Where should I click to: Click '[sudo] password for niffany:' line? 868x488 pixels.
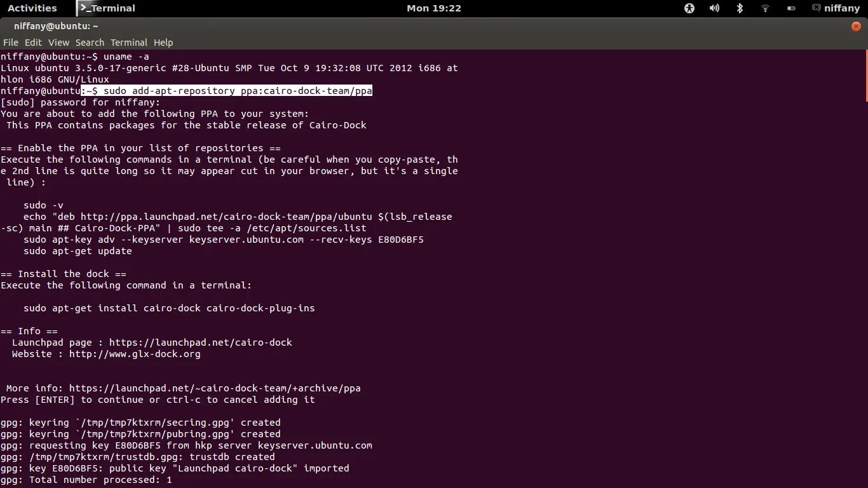pos(81,102)
